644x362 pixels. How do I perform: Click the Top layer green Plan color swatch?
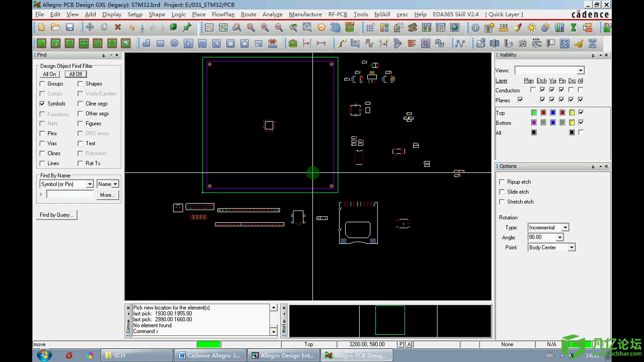pos(534,113)
